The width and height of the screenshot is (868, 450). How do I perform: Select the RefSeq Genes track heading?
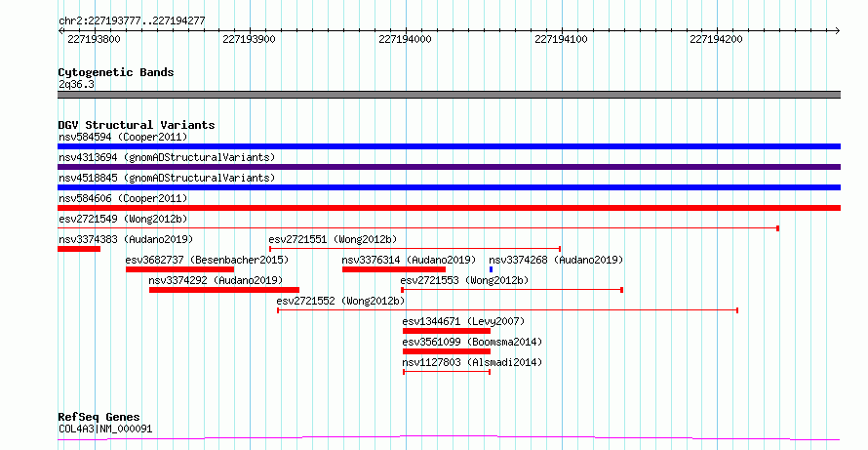pyautogui.click(x=99, y=417)
